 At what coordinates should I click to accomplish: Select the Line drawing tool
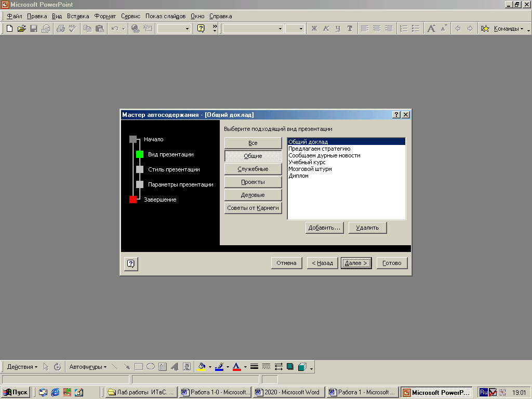pos(115,367)
